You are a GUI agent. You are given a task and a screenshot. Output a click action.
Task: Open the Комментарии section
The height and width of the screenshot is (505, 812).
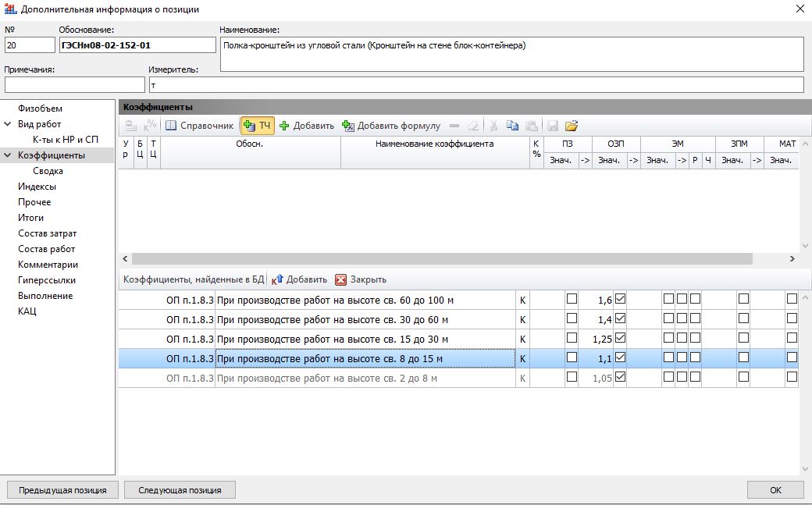click(48, 264)
